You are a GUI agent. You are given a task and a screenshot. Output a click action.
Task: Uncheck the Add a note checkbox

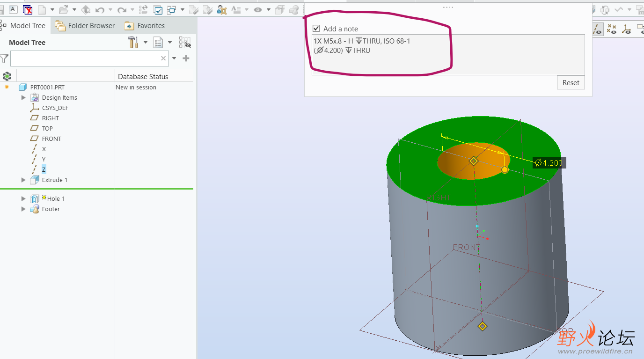coord(316,29)
